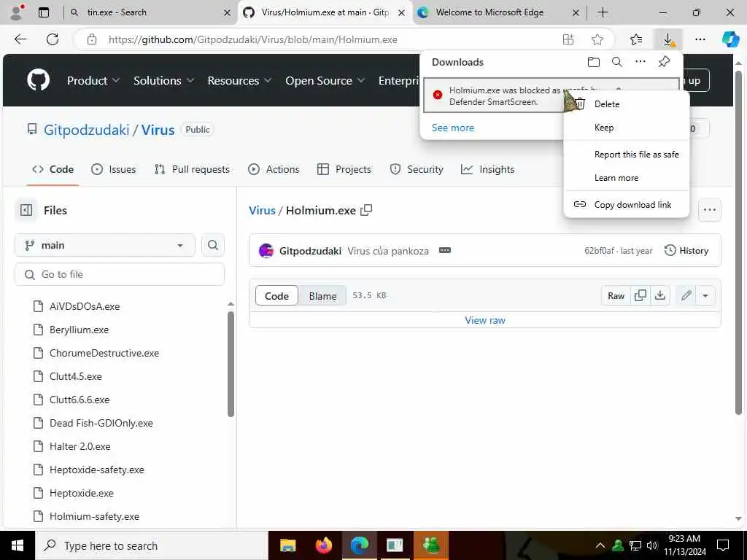This screenshot has height=560, width=747.
Task: Select the Code view toggle
Action: coord(276,296)
